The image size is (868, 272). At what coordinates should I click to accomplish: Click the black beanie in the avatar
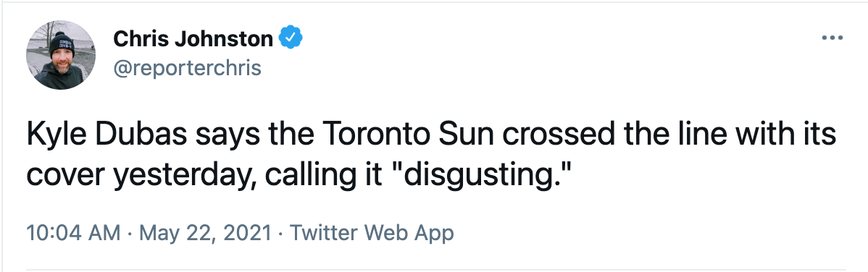coord(61,44)
